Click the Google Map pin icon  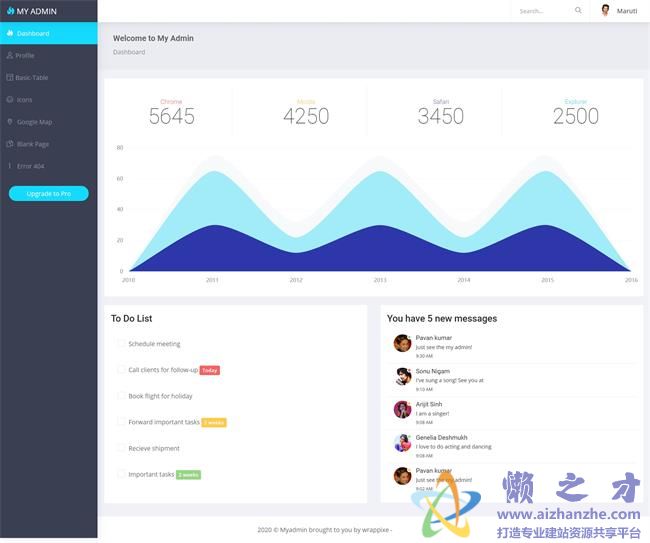10,122
